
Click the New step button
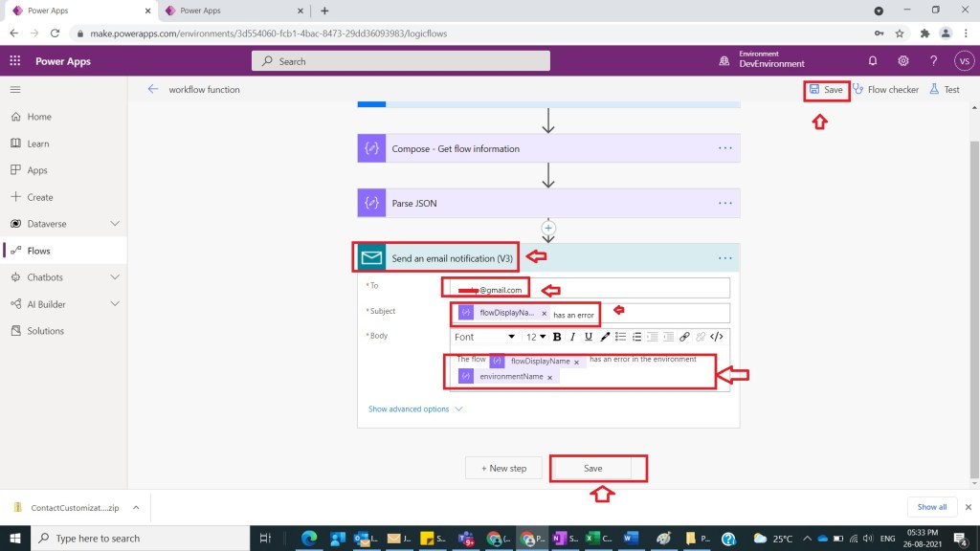tap(503, 468)
